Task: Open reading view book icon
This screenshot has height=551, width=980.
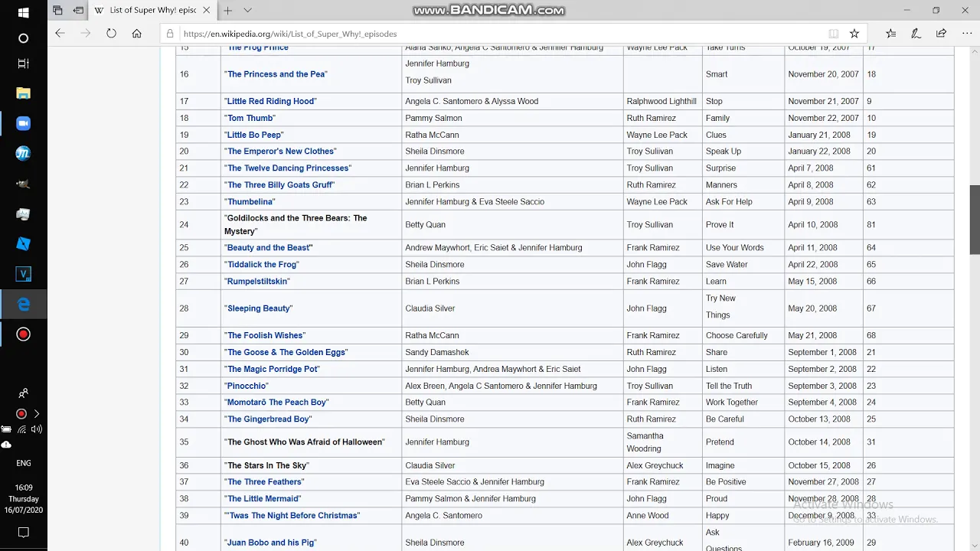Action: pos(833,34)
